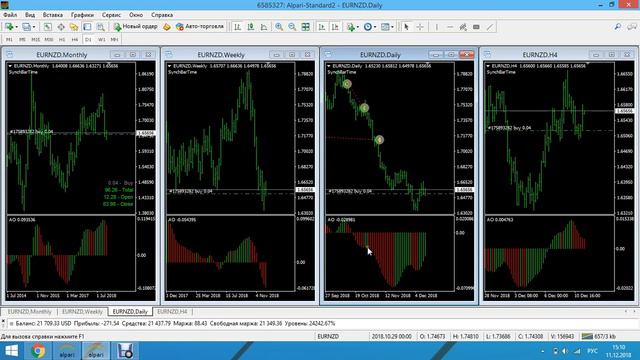Image resolution: width=640 pixels, height=360 pixels.
Task: Zoom out of the chart
Action: pos(292,27)
